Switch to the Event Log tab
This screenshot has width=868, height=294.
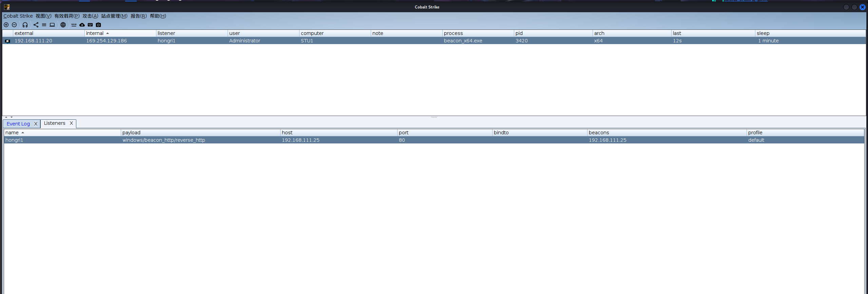click(18, 124)
